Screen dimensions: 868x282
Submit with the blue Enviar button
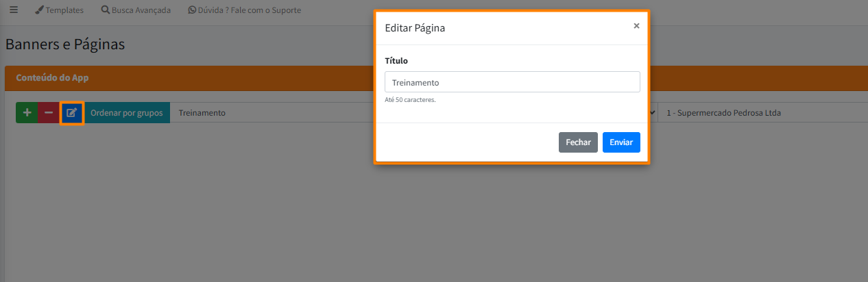click(x=621, y=142)
